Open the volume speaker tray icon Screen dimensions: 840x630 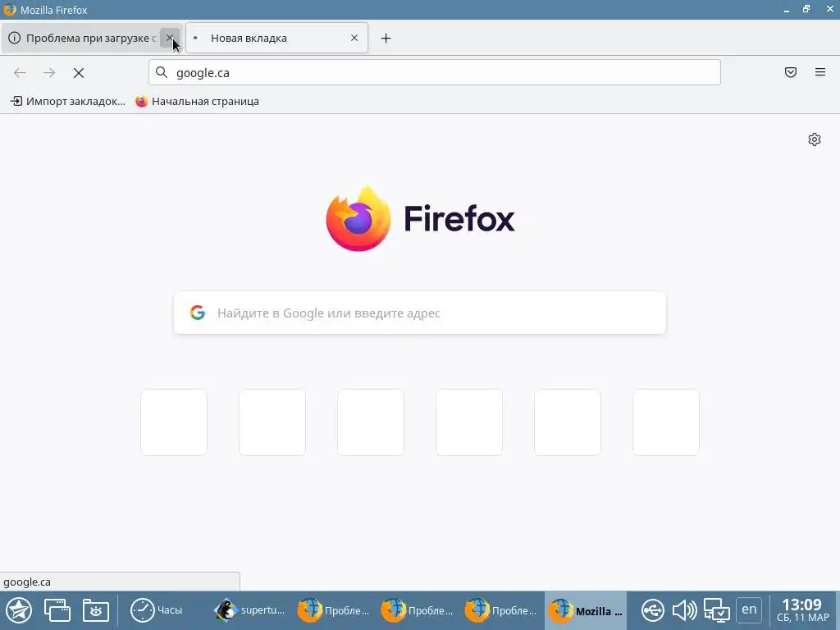click(x=684, y=610)
